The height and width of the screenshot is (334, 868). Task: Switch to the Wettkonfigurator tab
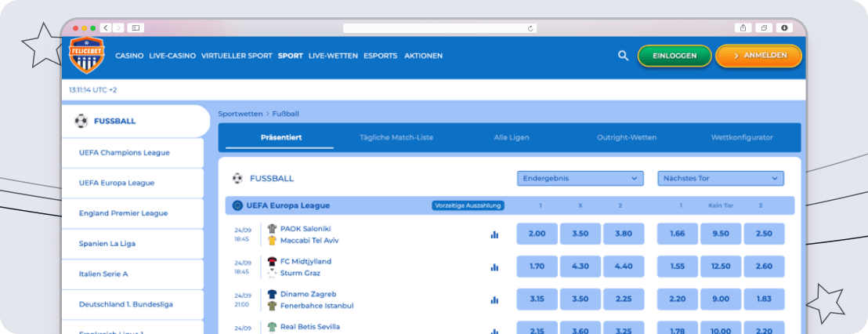pyautogui.click(x=742, y=137)
